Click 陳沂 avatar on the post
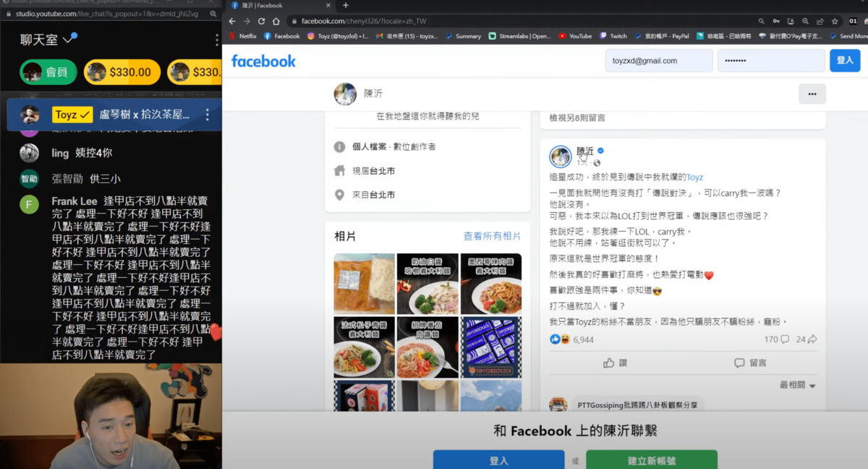868x469 pixels. tap(561, 156)
